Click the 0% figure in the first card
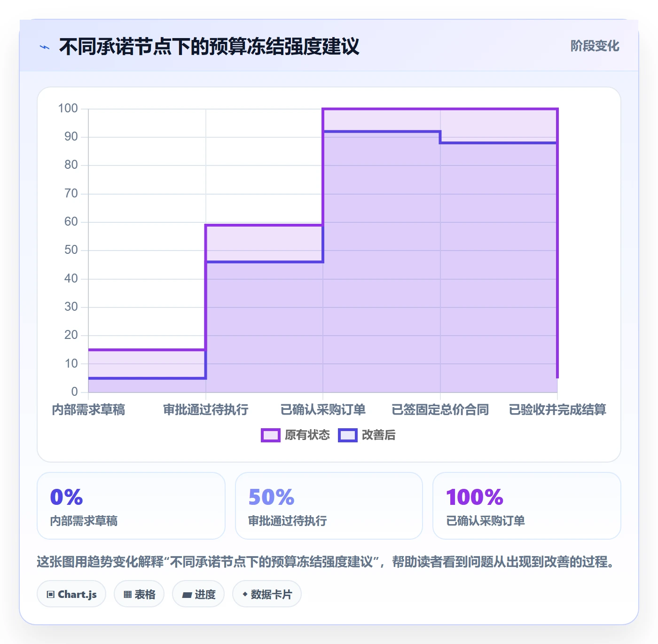The height and width of the screenshot is (644, 658). point(66,497)
